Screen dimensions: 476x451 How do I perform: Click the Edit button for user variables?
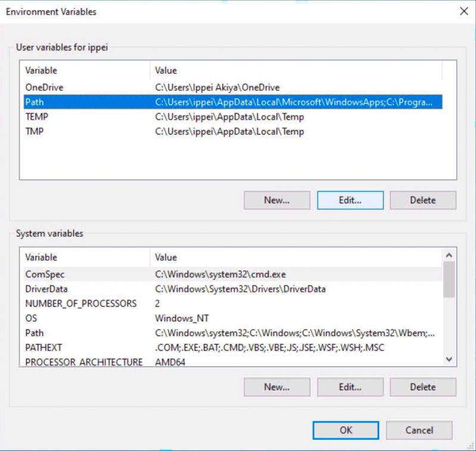coord(350,200)
